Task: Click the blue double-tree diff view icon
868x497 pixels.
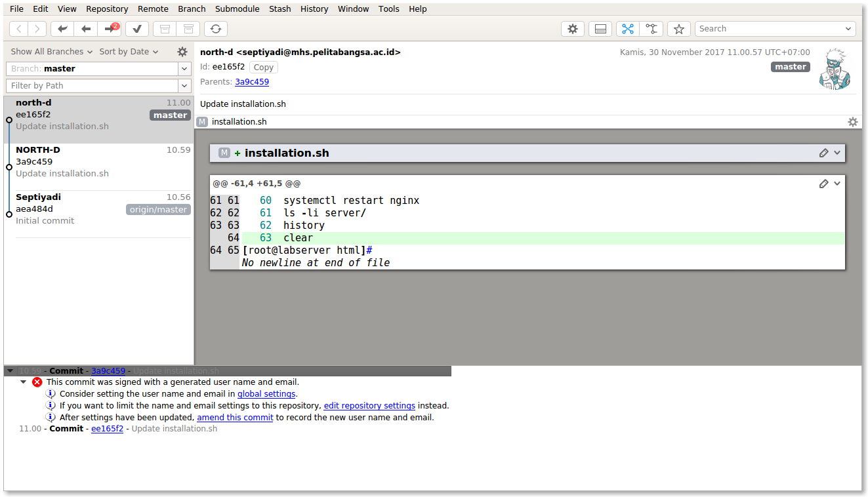Action: pyautogui.click(x=627, y=28)
